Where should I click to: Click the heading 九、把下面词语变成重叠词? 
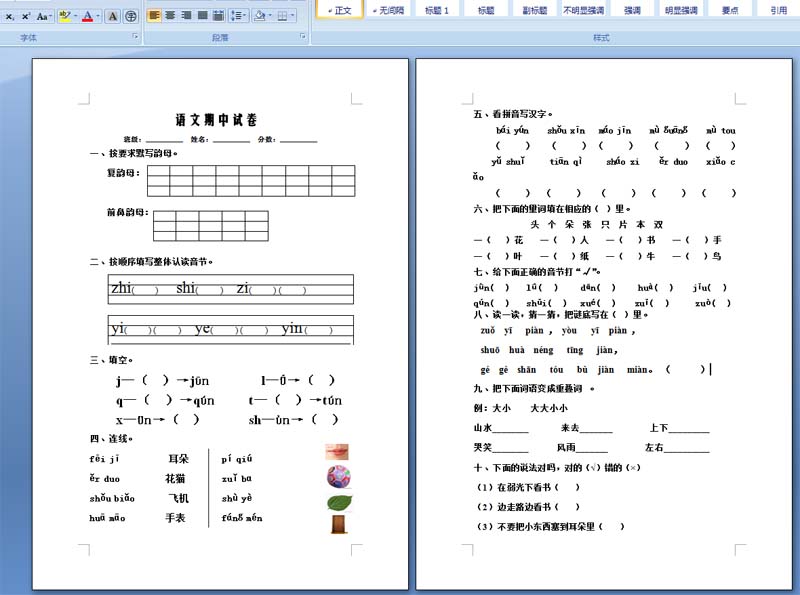534,389
